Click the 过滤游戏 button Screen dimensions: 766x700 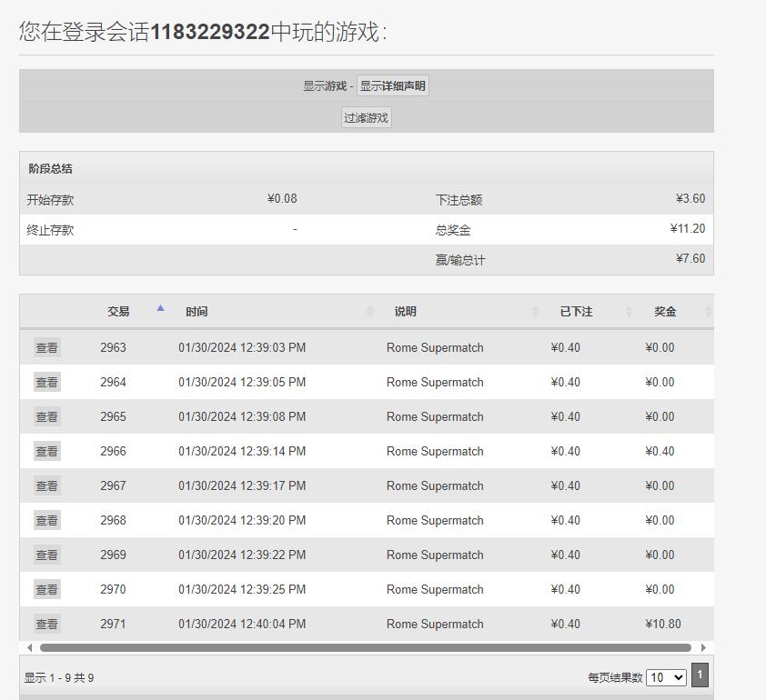tap(366, 118)
